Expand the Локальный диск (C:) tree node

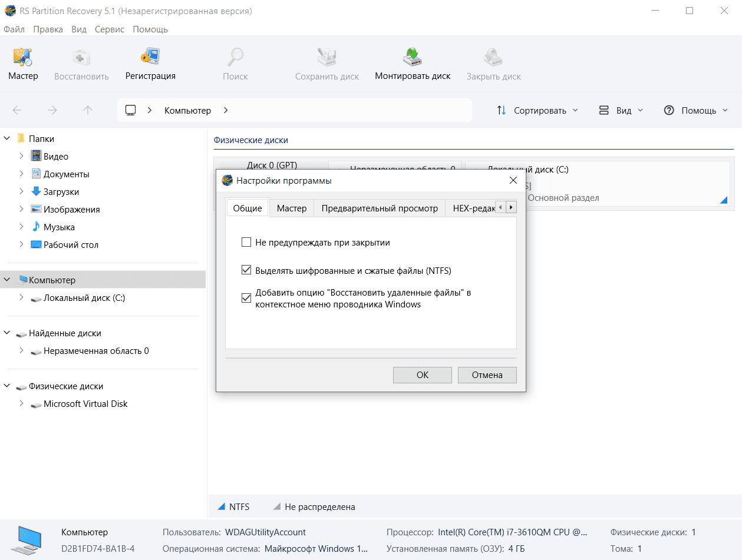click(x=22, y=298)
